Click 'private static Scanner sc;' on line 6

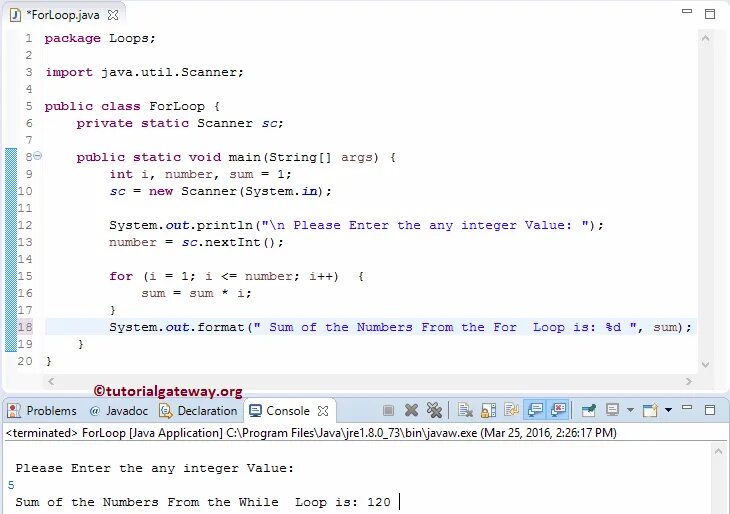point(180,123)
